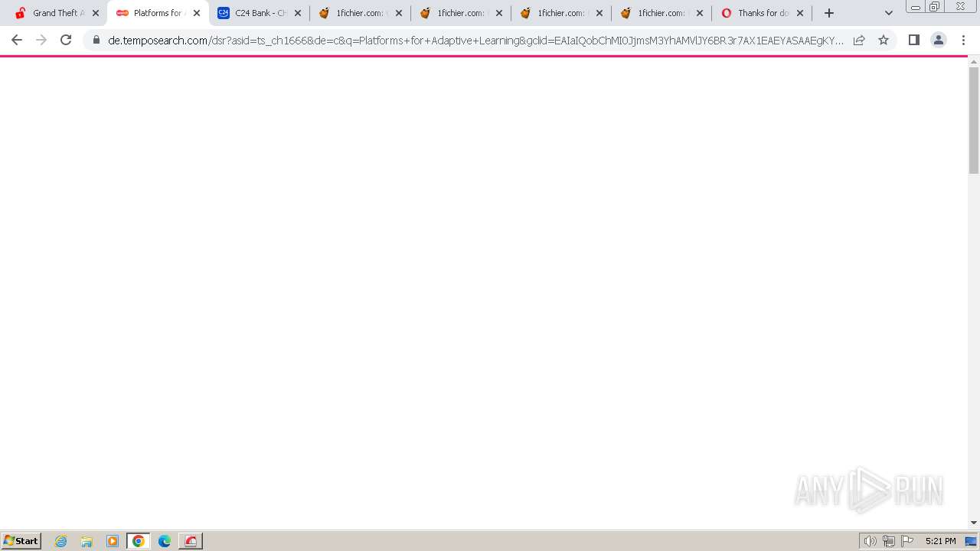The height and width of the screenshot is (551, 980).
Task: Close the Platforms for tab
Action: click(197, 13)
